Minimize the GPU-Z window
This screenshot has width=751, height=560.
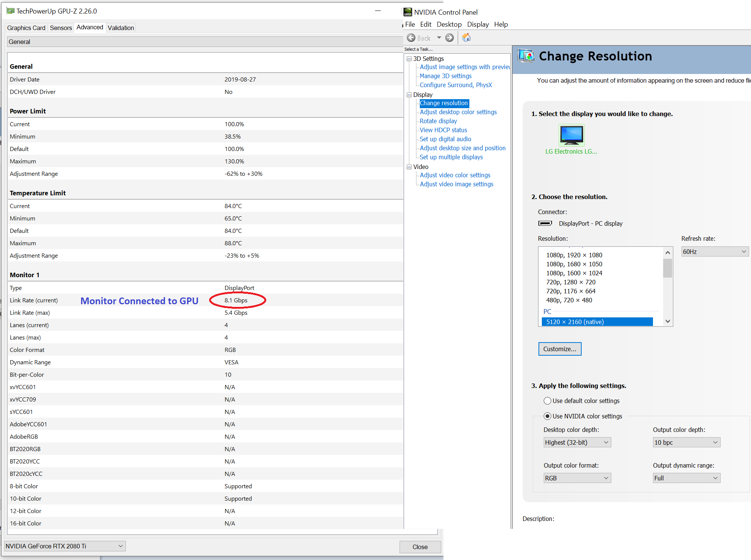click(x=378, y=11)
